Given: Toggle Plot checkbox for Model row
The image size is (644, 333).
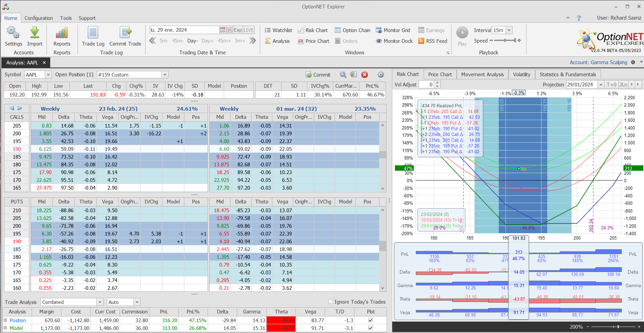Looking at the screenshot, I should click(x=371, y=328).
